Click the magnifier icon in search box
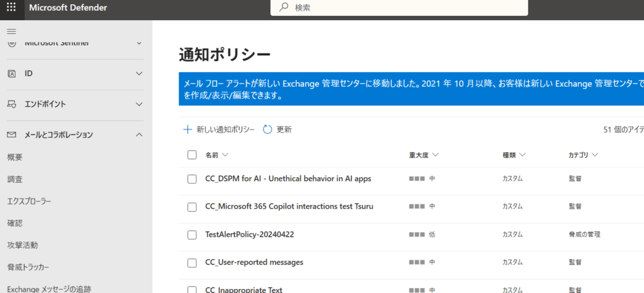This screenshot has width=644, height=293. pos(284,8)
